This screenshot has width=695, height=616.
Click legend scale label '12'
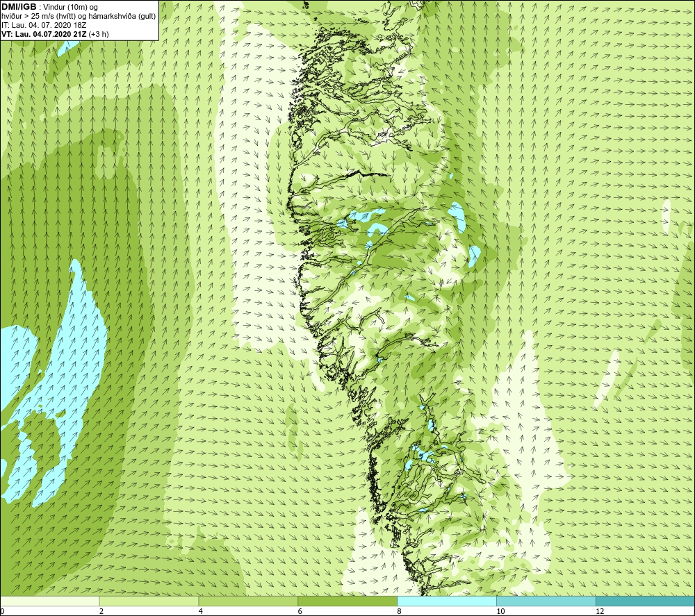click(600, 611)
